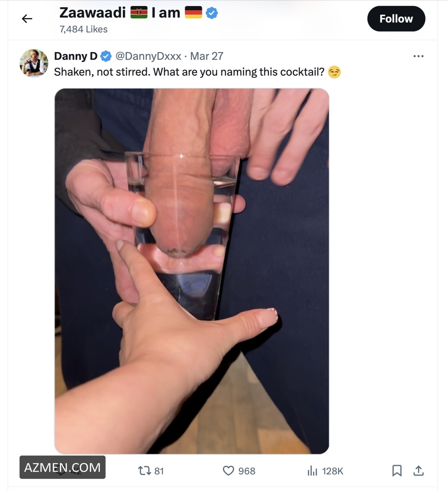Open Danny D's profile picture

(34, 63)
